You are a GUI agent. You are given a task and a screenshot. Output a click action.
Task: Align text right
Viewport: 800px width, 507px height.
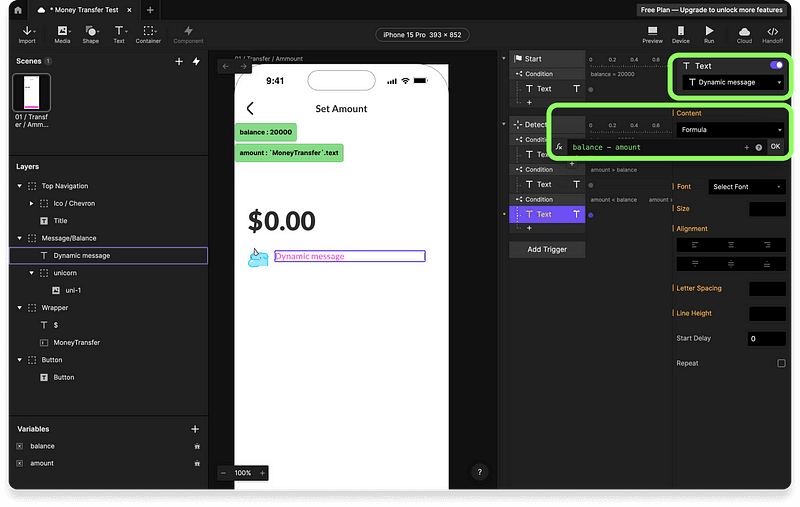point(767,245)
